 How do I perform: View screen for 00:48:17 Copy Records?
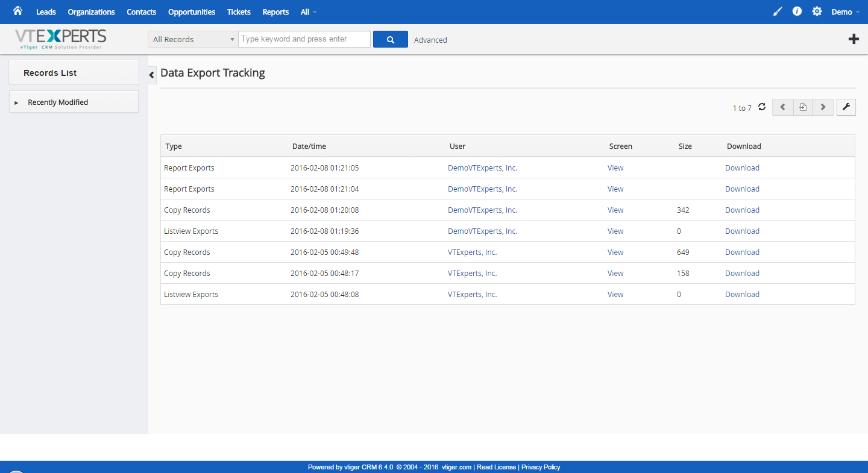point(615,274)
